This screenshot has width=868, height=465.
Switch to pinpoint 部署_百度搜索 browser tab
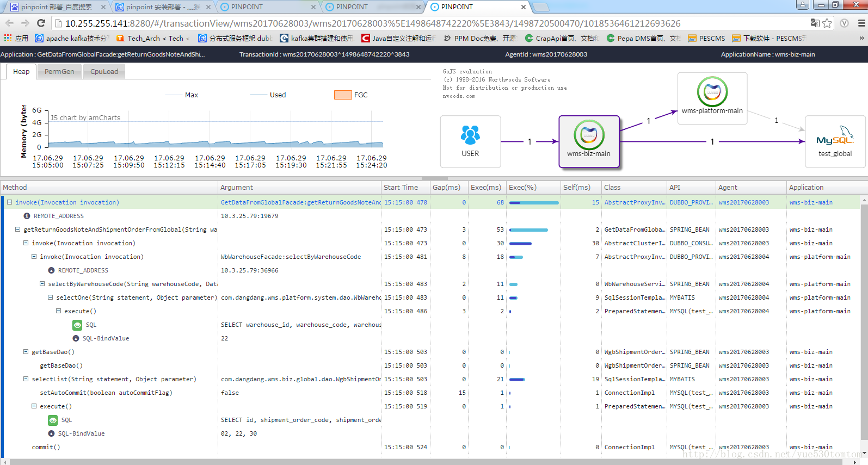(x=57, y=7)
